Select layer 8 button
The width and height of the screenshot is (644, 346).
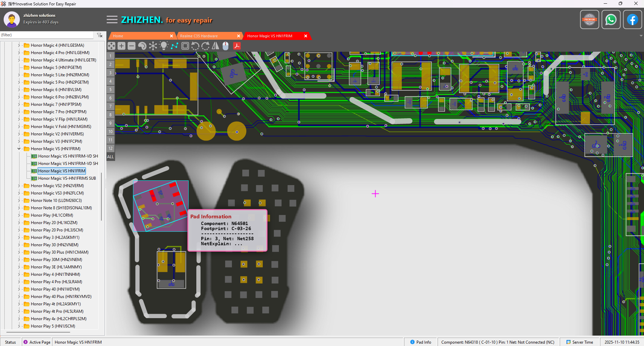click(x=110, y=115)
